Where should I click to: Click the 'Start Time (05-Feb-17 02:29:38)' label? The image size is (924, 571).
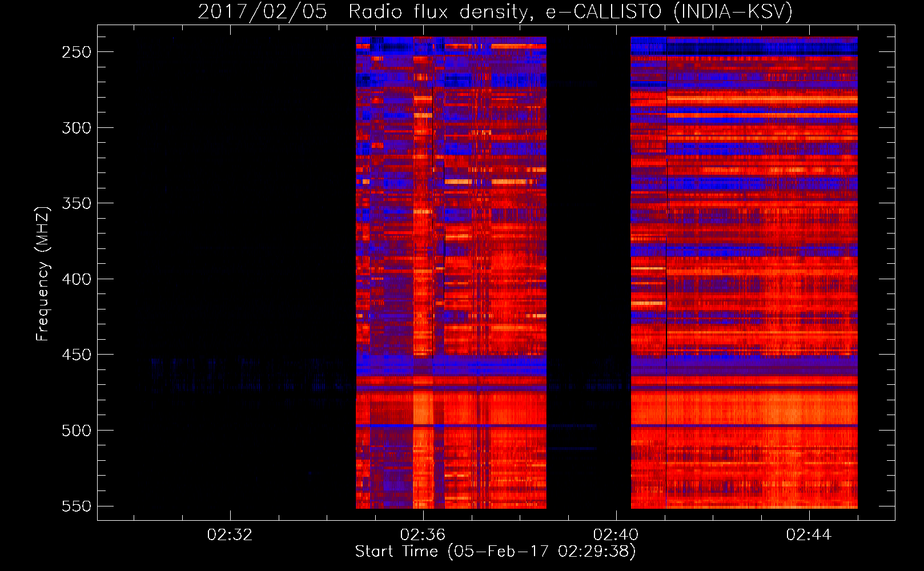click(x=495, y=552)
